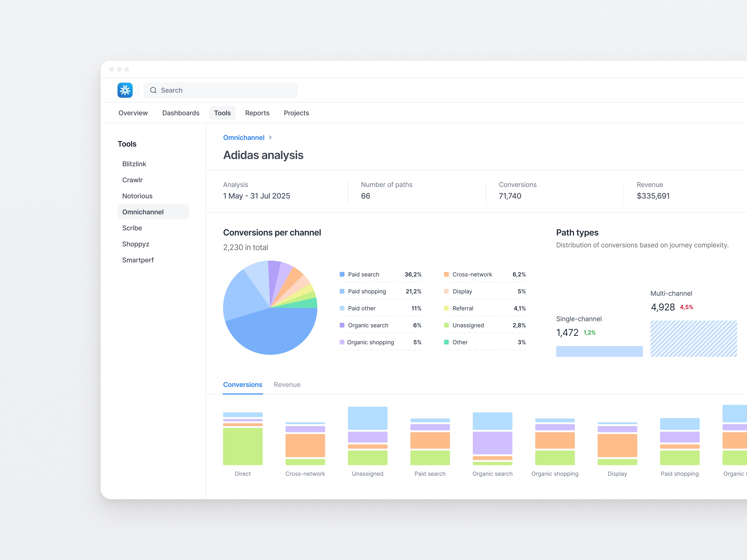Open the Overview tab
The height and width of the screenshot is (560, 747).
133,113
